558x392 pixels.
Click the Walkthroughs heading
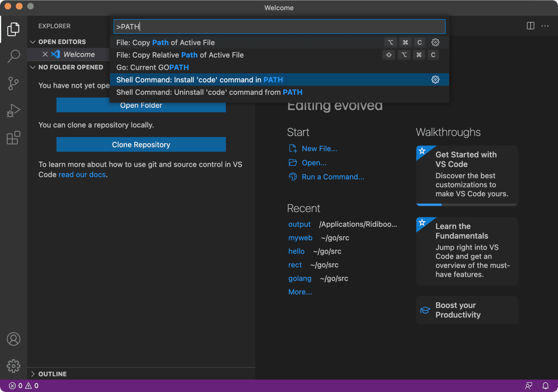pos(448,132)
